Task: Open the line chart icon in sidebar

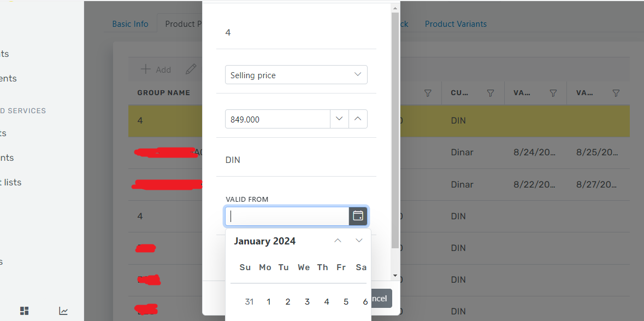Action: [64, 311]
